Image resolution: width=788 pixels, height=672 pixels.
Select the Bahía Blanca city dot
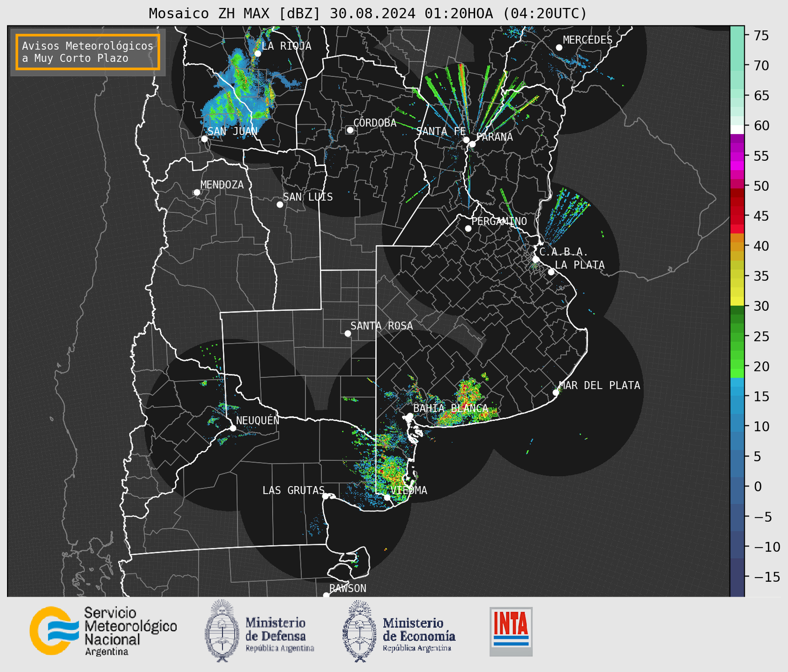coord(410,416)
